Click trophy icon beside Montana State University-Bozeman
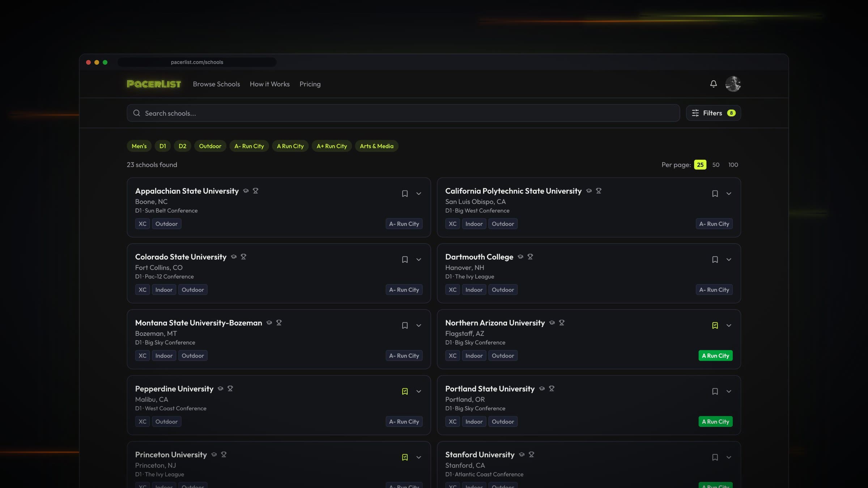This screenshot has height=488, width=868. (x=279, y=322)
